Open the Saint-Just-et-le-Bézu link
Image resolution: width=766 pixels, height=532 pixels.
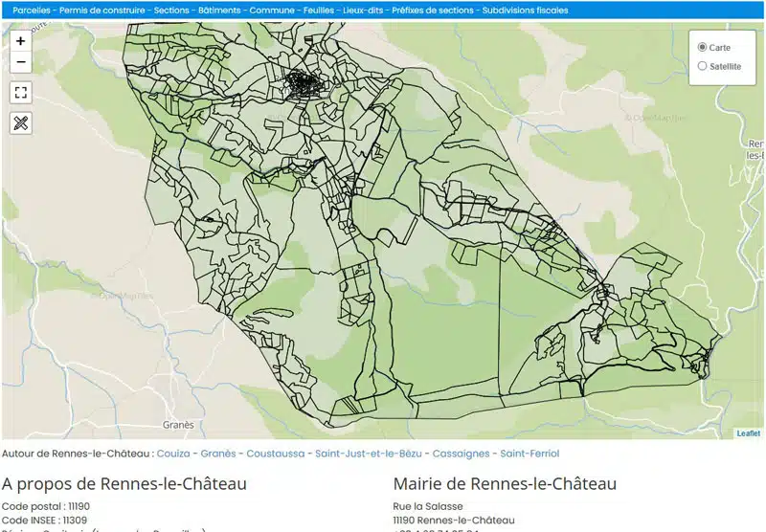coord(369,454)
